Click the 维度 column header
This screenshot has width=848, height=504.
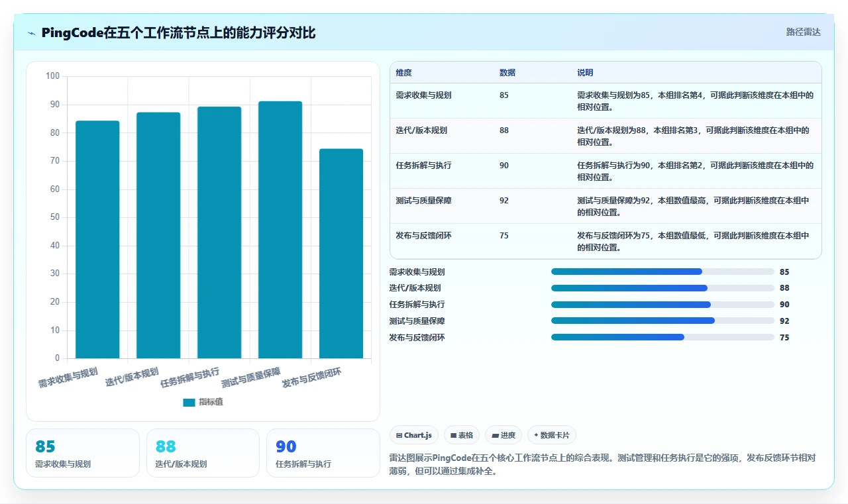coord(403,73)
